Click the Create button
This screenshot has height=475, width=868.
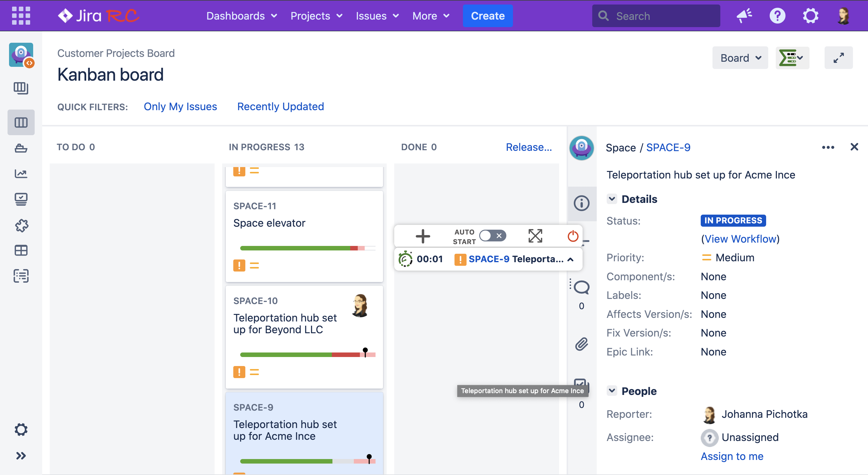[487, 16]
